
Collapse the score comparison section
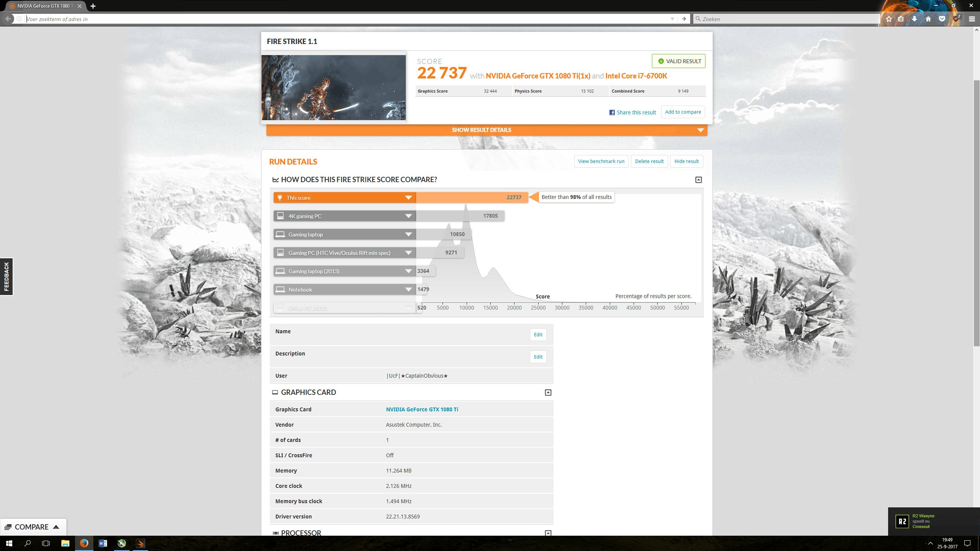point(698,180)
